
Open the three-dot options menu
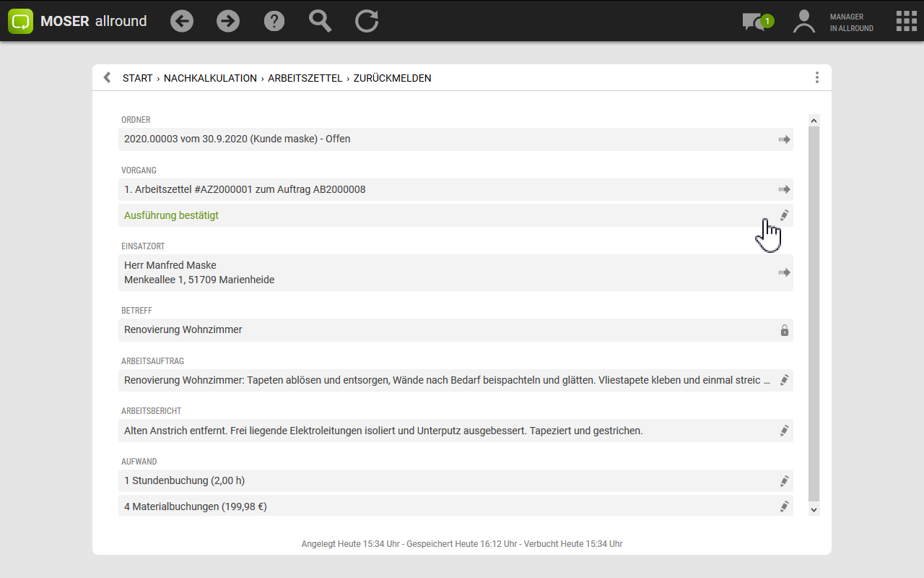pyautogui.click(x=816, y=78)
